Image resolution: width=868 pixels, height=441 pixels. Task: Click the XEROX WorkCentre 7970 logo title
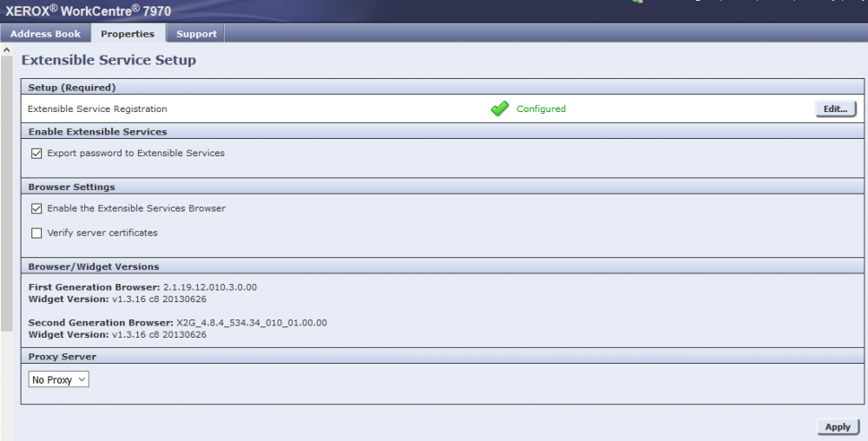[89, 11]
